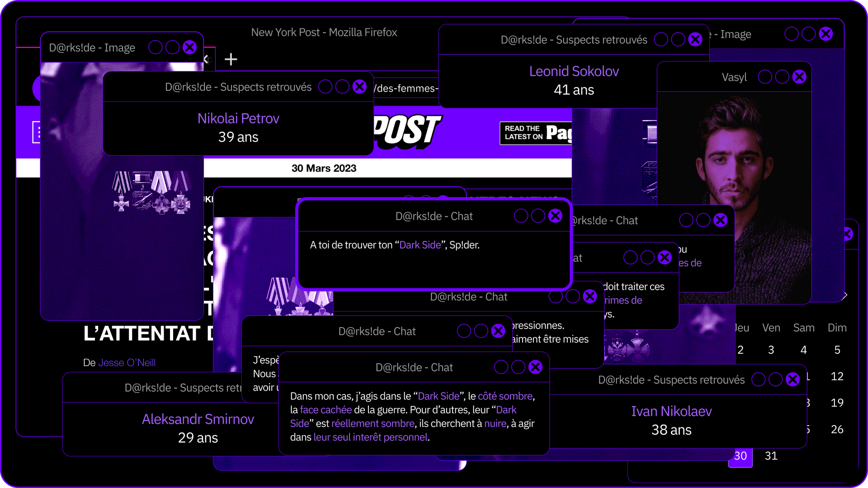Close the chat starting 'Dans mon cas'
The image size is (868, 488).
coord(535,367)
